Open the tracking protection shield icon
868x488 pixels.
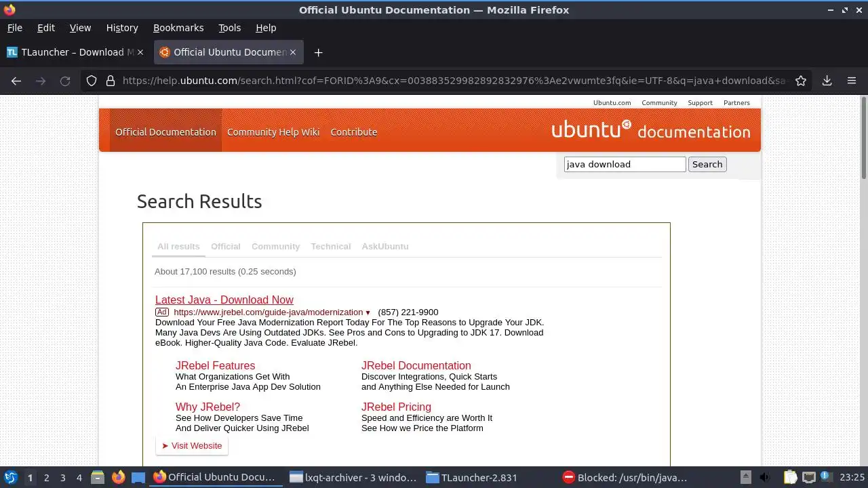(x=92, y=81)
